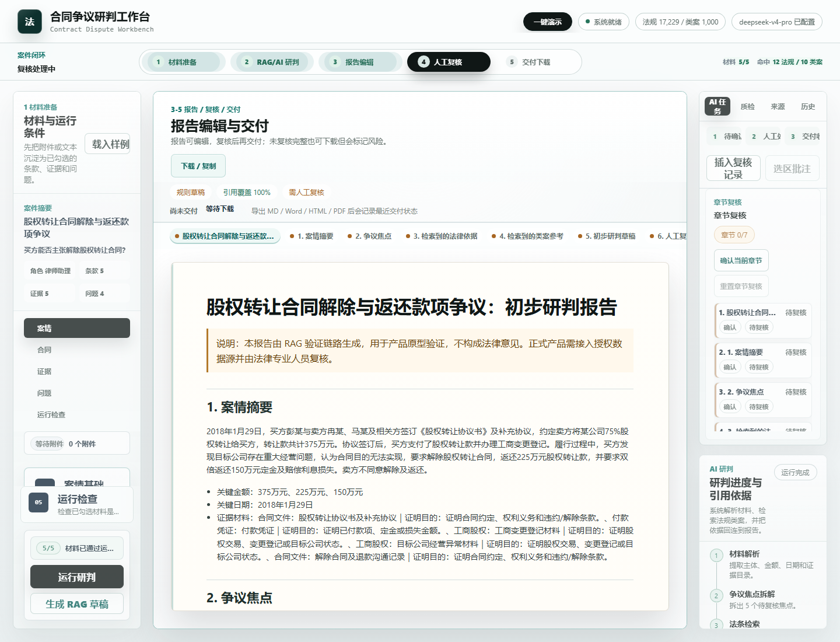
Task: Select sub-step 3 交付
Action: (x=802, y=136)
